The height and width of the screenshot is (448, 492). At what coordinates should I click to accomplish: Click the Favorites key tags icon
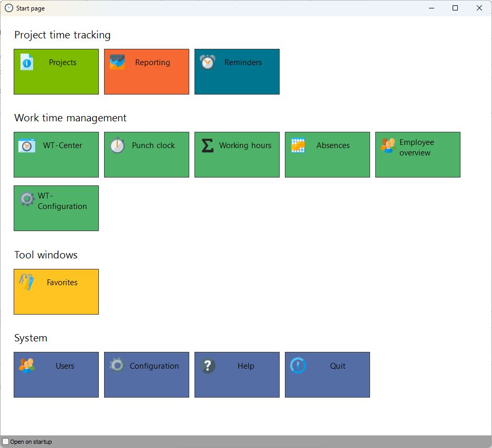click(x=27, y=282)
